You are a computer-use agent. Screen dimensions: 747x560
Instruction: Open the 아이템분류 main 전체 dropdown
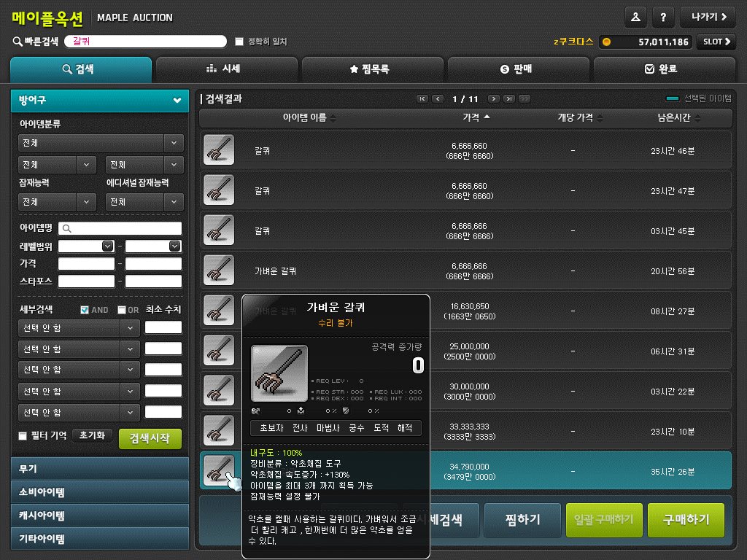coord(101,143)
